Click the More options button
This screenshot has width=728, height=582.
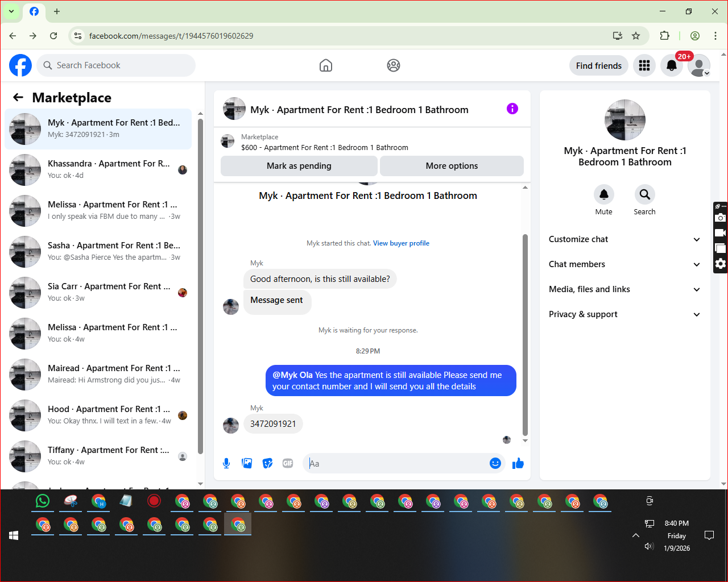coord(452,166)
